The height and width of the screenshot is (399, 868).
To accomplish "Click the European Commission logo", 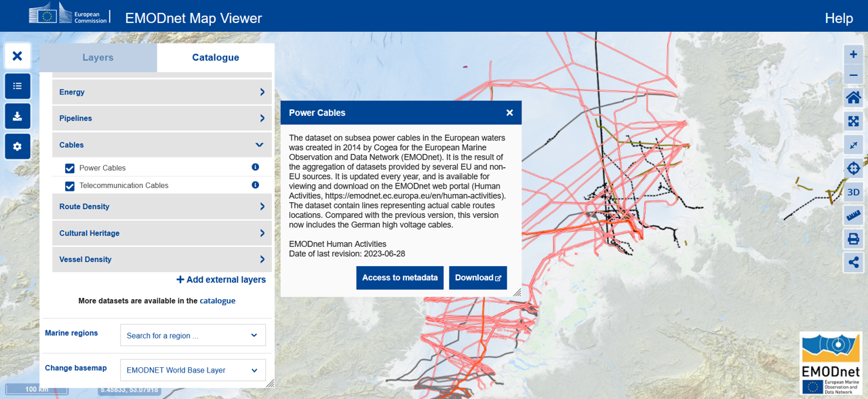I will point(68,14).
